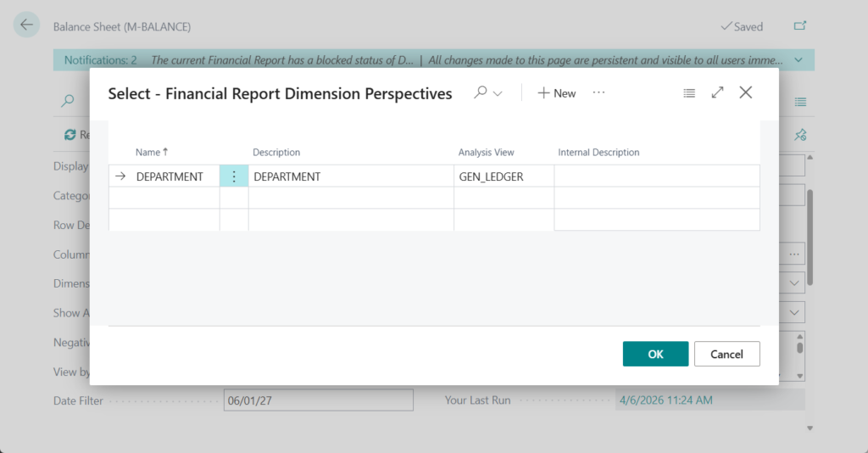Expand the search dropdown chevron
This screenshot has width=868, height=453.
pos(498,93)
